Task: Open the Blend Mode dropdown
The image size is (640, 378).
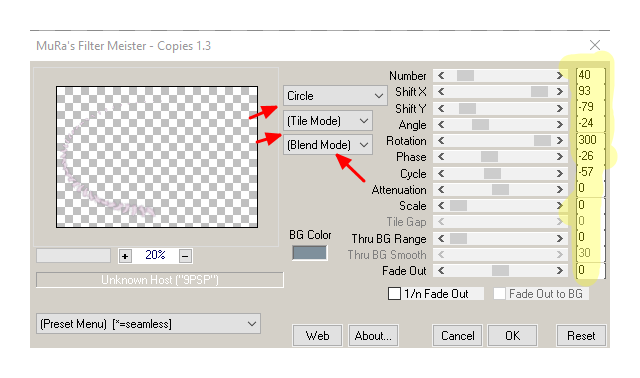Action: tap(328, 145)
